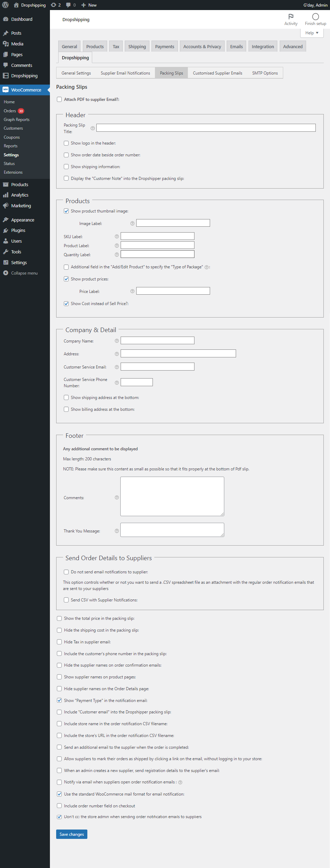Screen dimensions: 330x868
Task: Click help icon beside SKU Label
Action: [117, 236]
